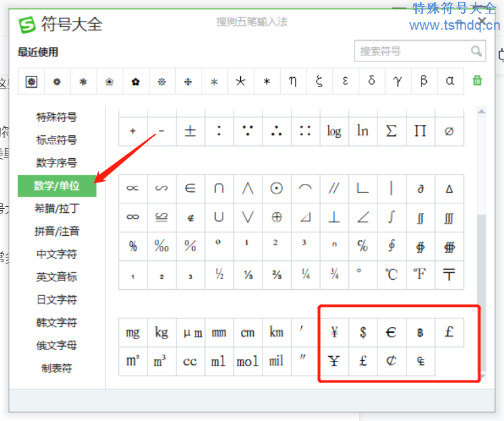
Task: Insert the per mille ‰ symbol
Action: tap(162, 246)
